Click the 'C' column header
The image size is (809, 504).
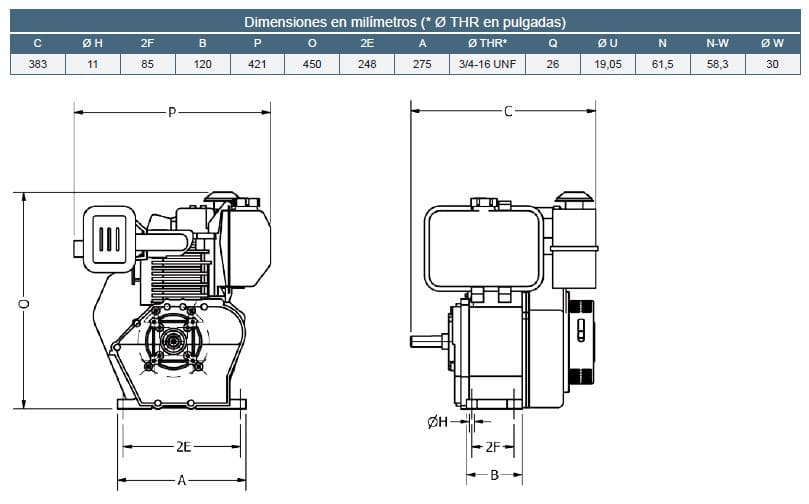[38, 43]
